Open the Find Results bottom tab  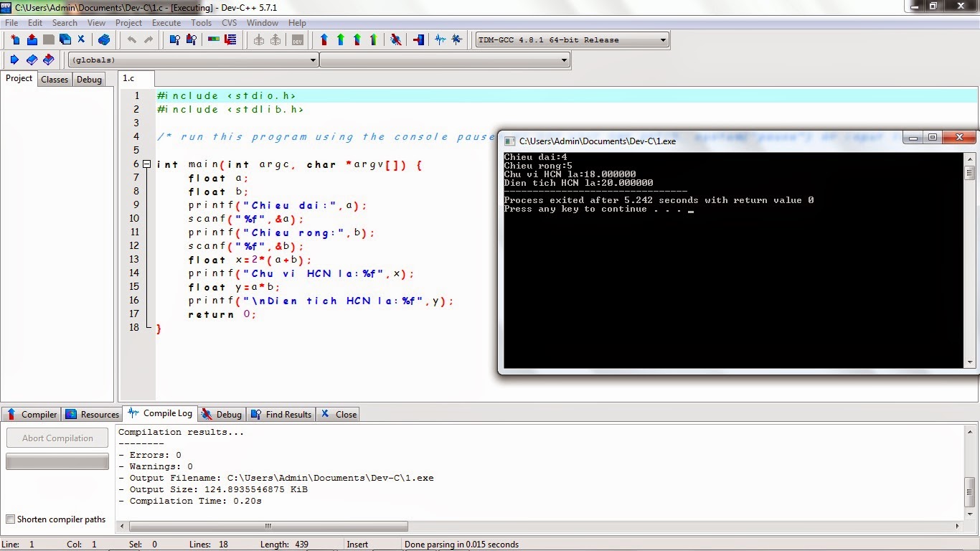[x=282, y=414]
